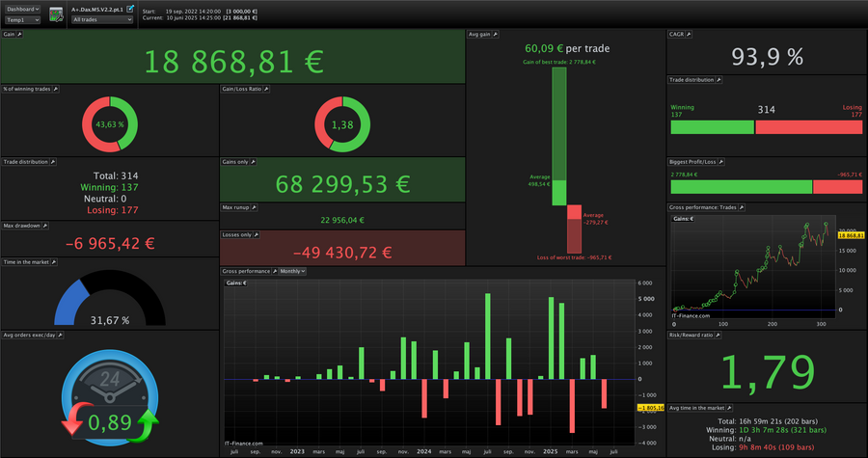Click the 93,9 % CAGR value
The width and height of the screenshot is (868, 458).
coord(768,57)
